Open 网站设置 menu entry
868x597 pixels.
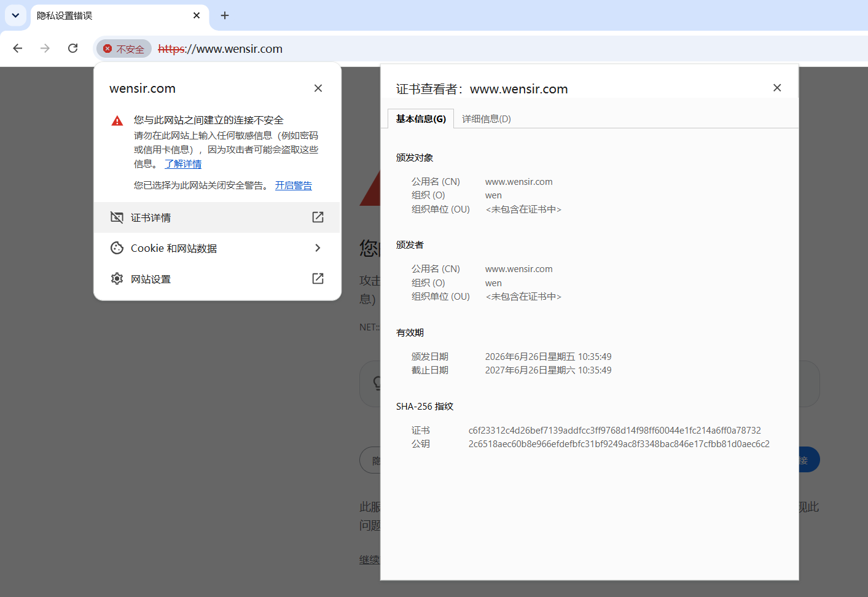[217, 279]
